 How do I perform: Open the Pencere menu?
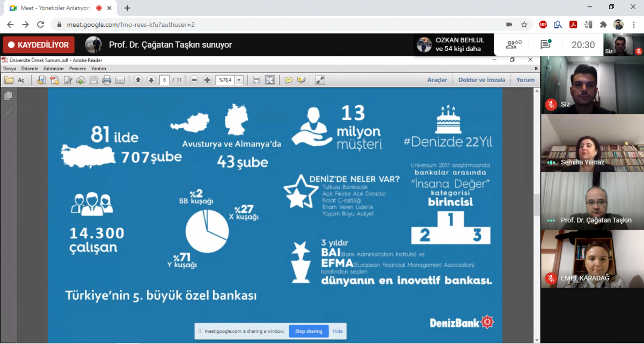click(x=78, y=69)
